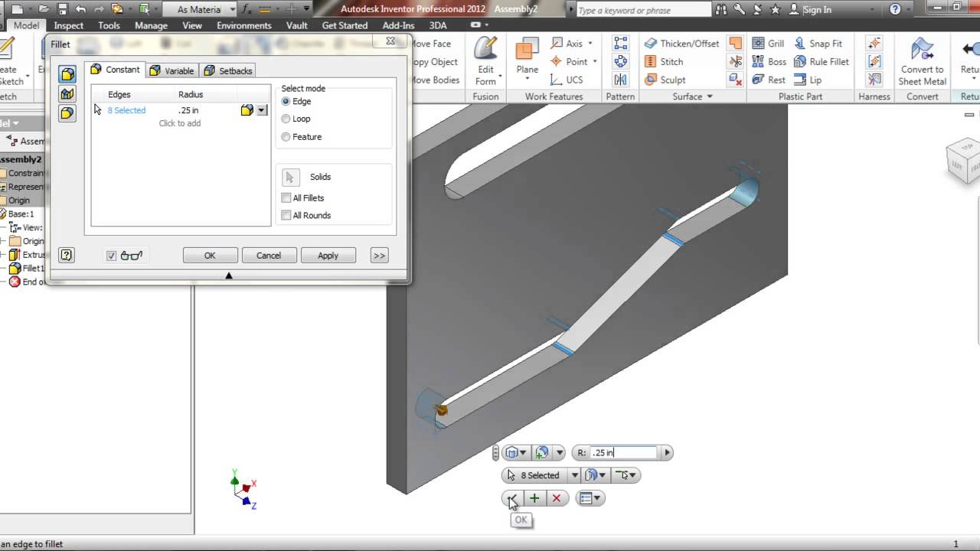980x551 pixels.
Task: Toggle the Solids selection button
Action: point(290,178)
